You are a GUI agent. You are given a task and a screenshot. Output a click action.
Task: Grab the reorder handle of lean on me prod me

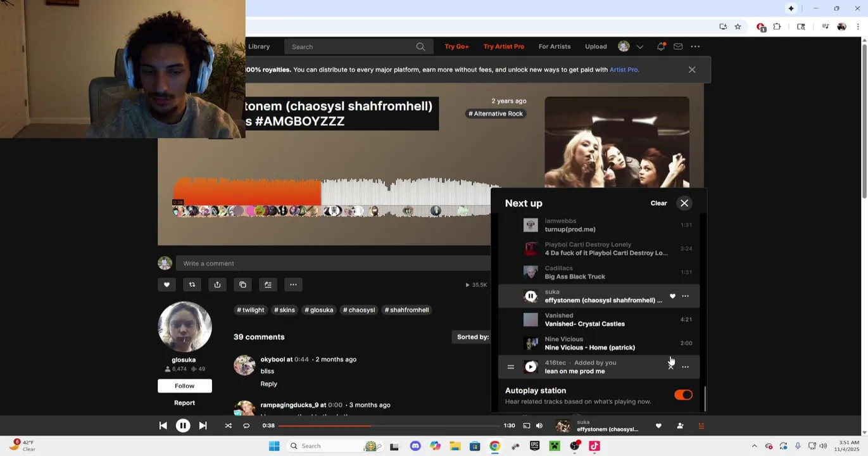click(510, 367)
